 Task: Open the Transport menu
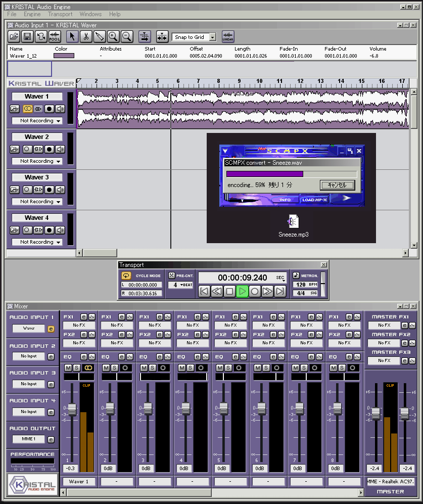coord(60,14)
